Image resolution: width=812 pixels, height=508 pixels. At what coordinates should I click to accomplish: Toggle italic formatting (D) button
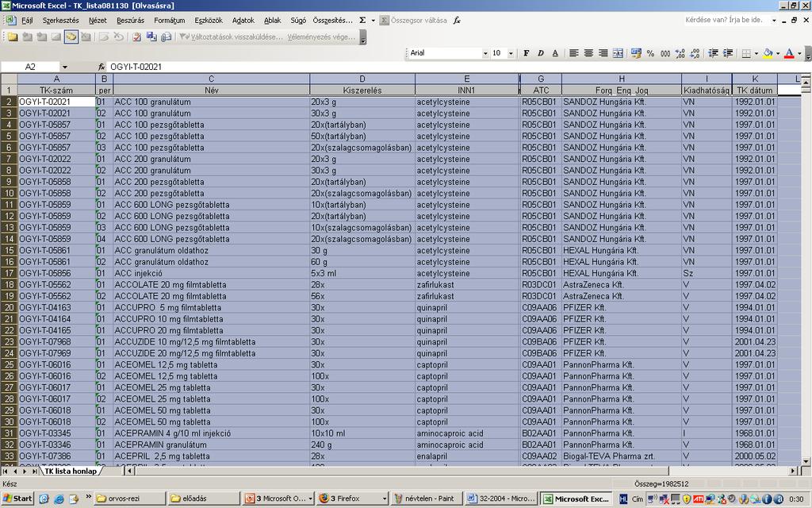[x=541, y=53]
